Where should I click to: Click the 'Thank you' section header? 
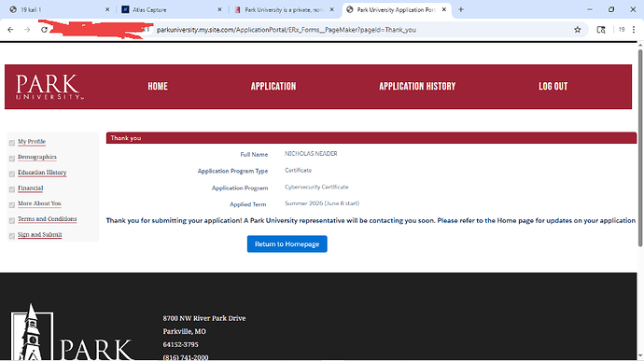pos(371,138)
